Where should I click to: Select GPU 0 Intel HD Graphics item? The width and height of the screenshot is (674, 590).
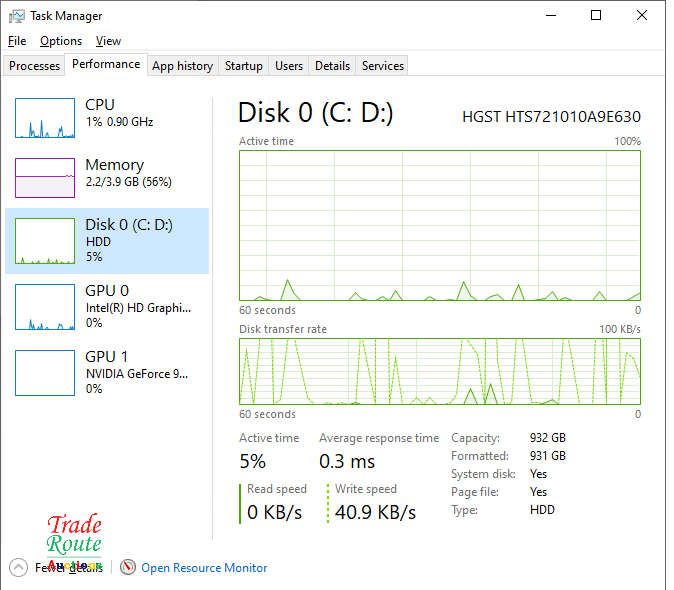[107, 306]
